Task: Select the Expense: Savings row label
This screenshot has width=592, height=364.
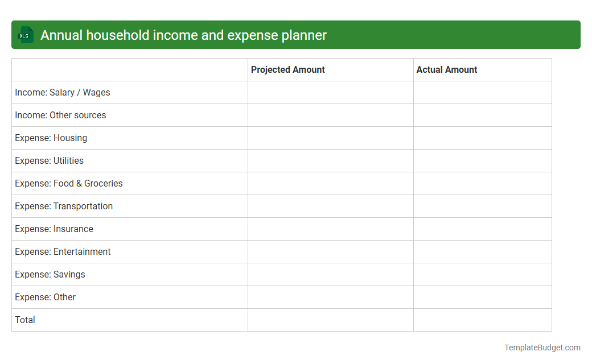Action: pyautogui.click(x=50, y=274)
